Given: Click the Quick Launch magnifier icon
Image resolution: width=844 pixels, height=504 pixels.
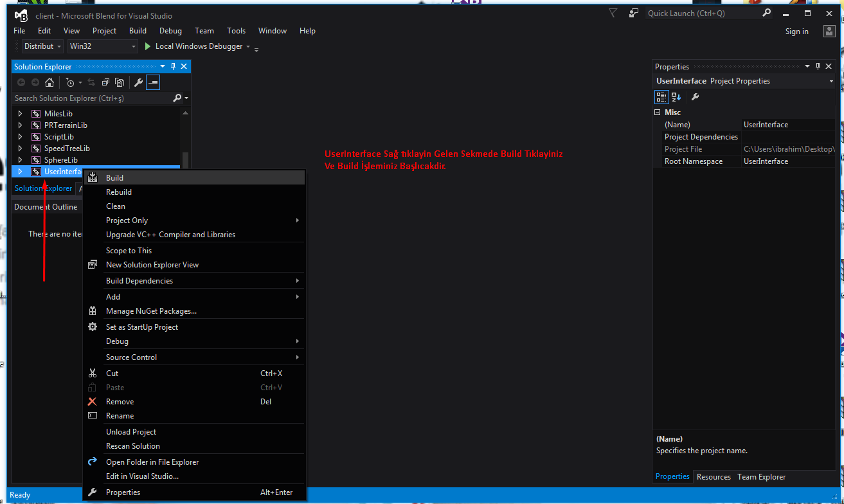Looking at the screenshot, I should tap(766, 13).
